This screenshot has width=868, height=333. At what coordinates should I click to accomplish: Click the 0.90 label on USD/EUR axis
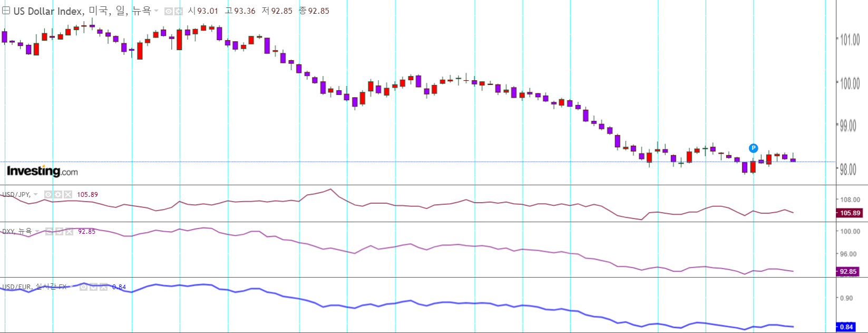coord(846,298)
